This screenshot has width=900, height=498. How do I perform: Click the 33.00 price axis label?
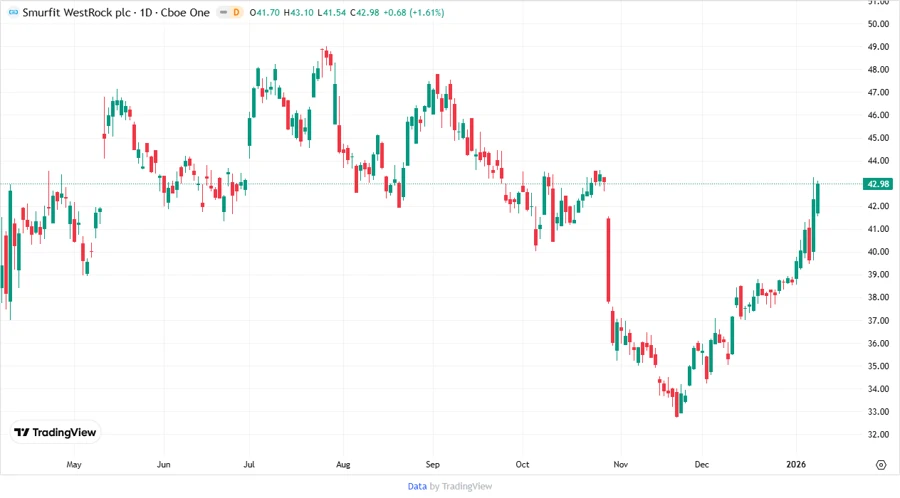pyautogui.click(x=878, y=411)
